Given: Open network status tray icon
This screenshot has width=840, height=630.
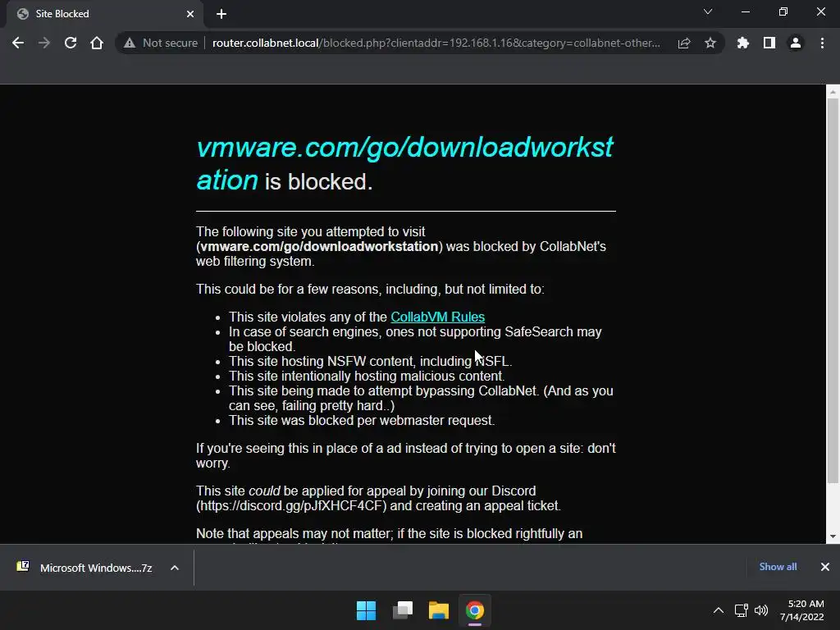Looking at the screenshot, I should coord(742,610).
